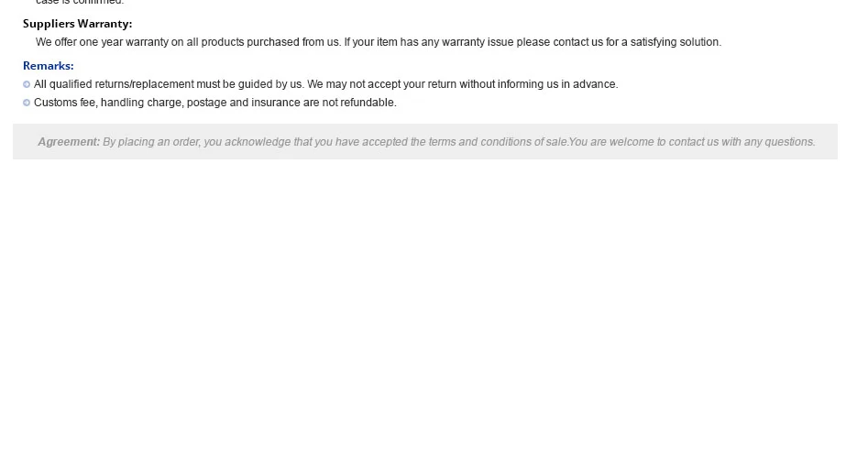
Task: Click the "with any questions" ending of the agreement
Action: 768,142
